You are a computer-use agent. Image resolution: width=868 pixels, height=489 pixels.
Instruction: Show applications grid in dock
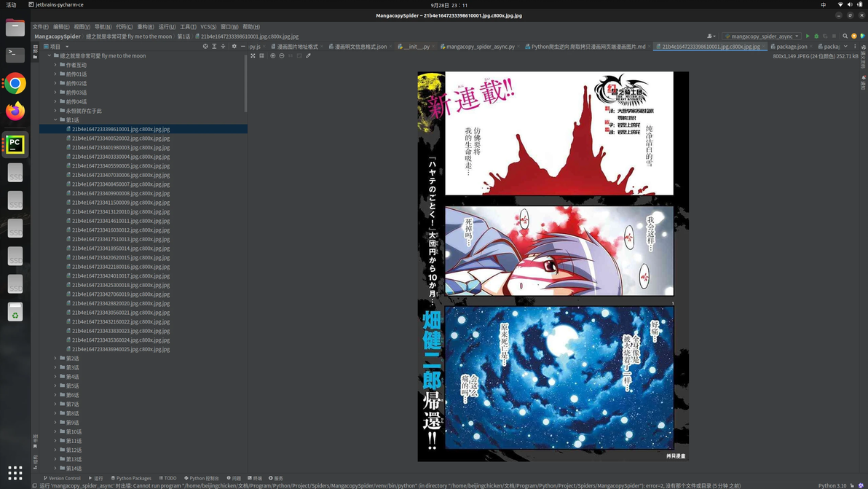(x=15, y=473)
